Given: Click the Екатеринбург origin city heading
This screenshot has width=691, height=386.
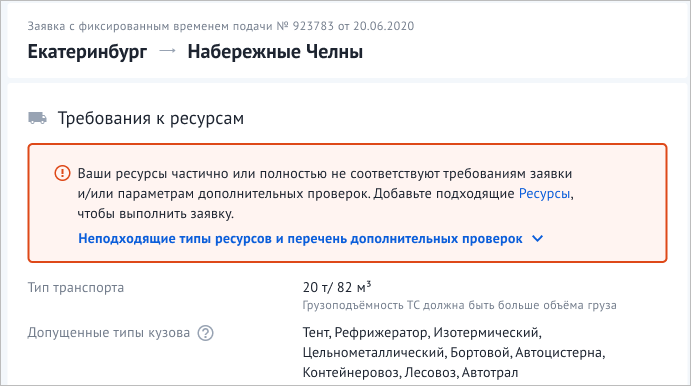Looking at the screenshot, I should tap(87, 52).
